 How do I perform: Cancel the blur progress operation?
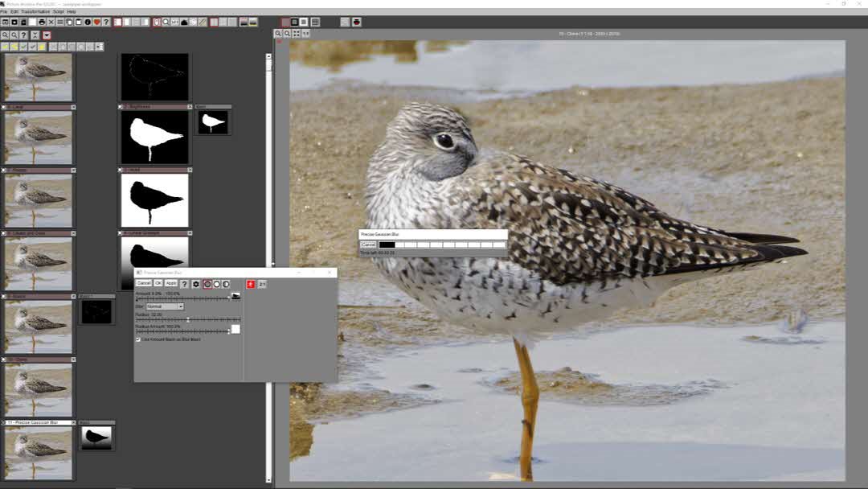click(368, 244)
